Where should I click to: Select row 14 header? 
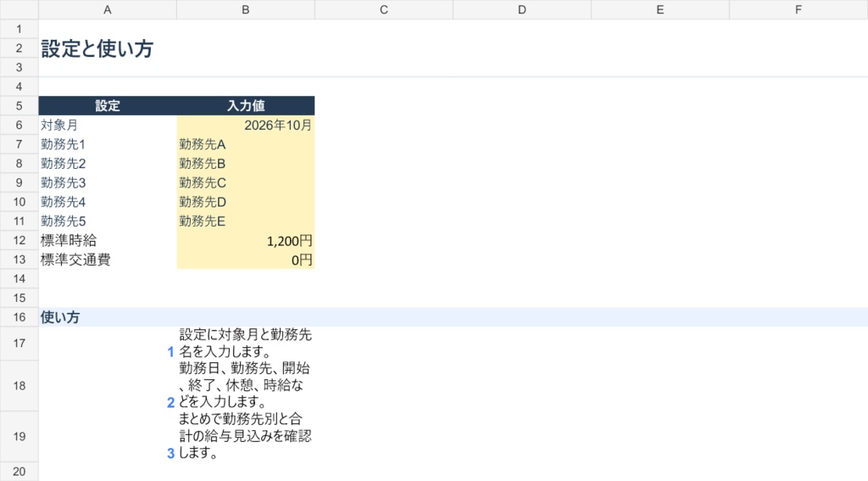[x=19, y=279]
